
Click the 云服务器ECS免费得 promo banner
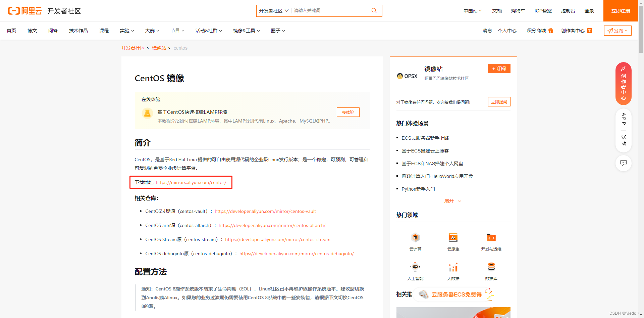pos(453,294)
